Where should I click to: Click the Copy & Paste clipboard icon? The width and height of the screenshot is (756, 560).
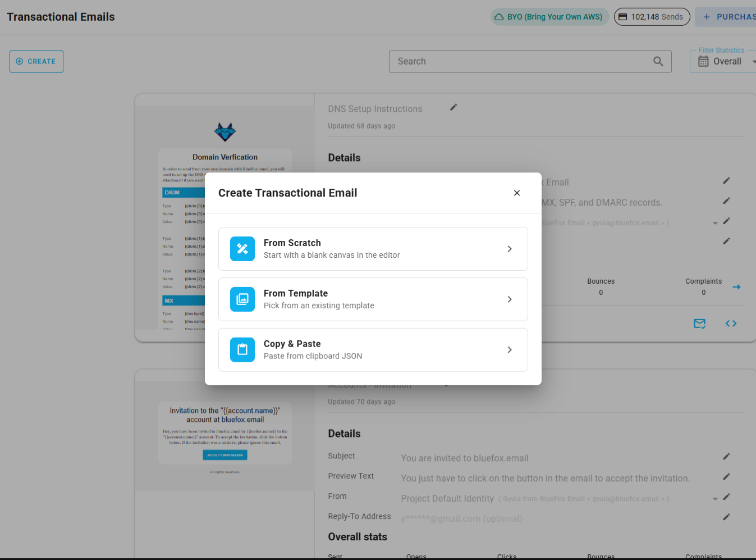pyautogui.click(x=242, y=349)
